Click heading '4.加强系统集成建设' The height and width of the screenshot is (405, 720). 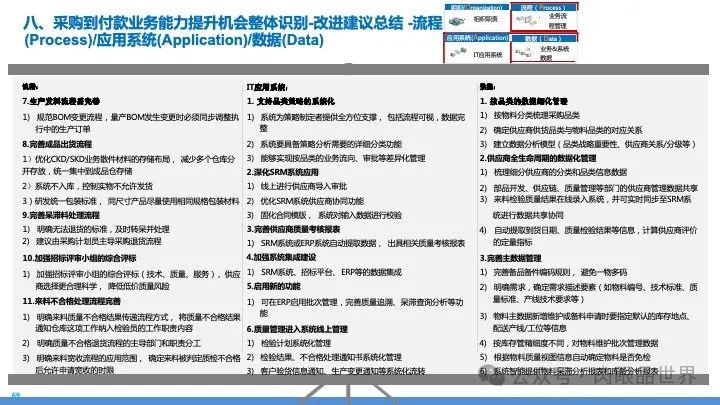click(x=281, y=257)
